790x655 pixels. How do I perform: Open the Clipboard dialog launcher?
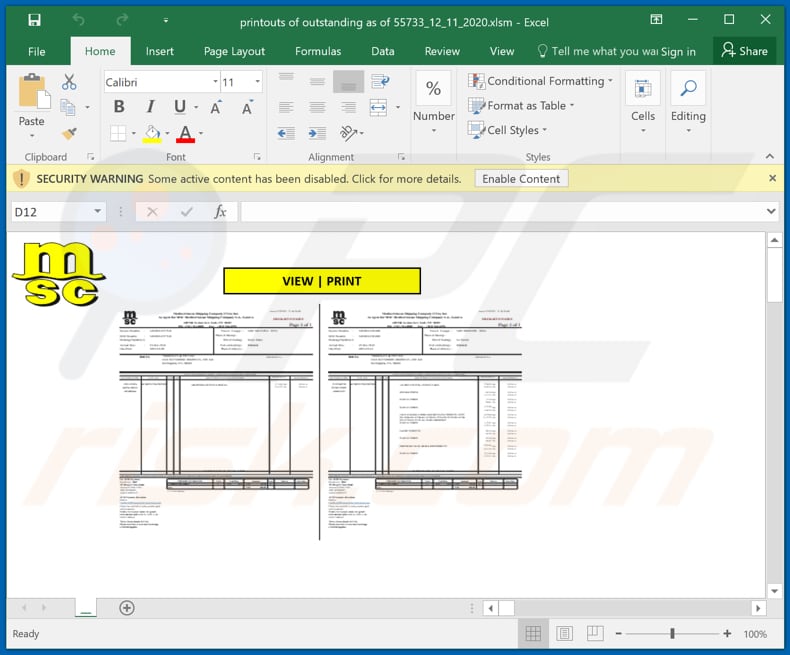tap(91, 157)
